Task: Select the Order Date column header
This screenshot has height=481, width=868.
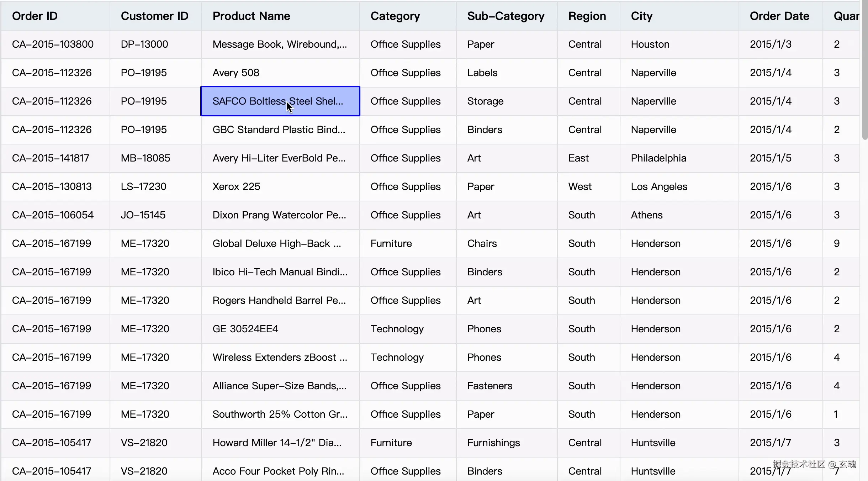Action: coord(779,16)
